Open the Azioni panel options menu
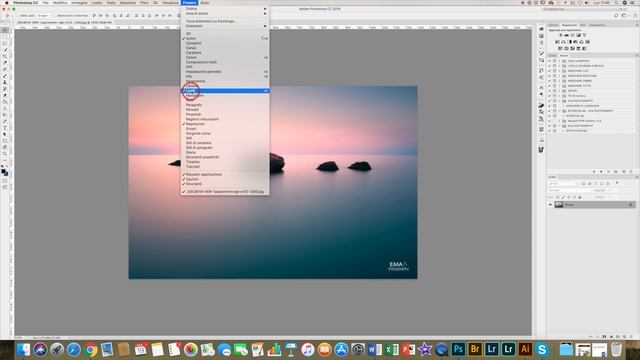 click(637, 56)
